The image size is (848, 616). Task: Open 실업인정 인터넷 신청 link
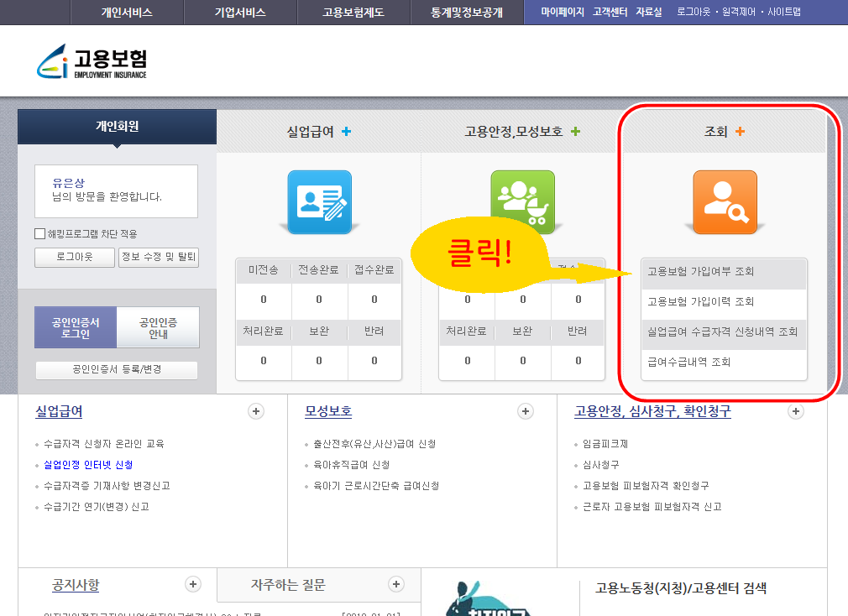point(88,465)
